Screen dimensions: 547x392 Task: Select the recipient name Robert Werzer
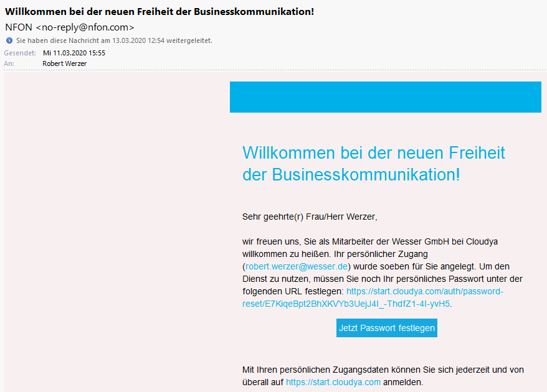64,63
